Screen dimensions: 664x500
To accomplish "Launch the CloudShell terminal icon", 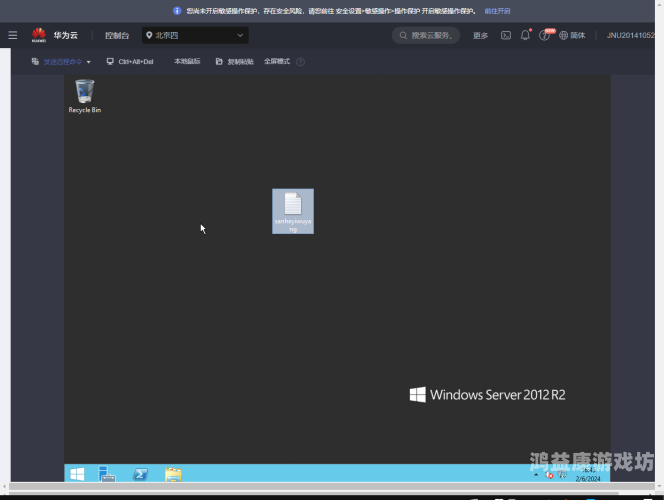I will pyautogui.click(x=506, y=35).
